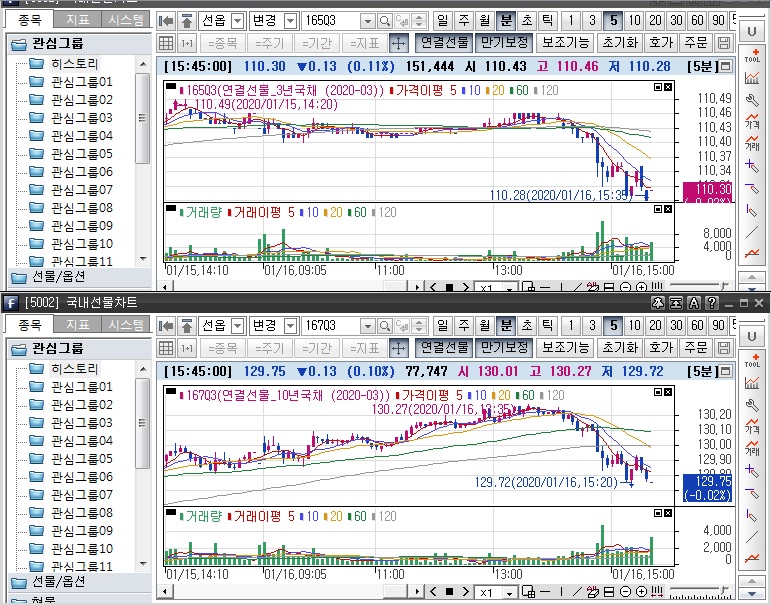The width and height of the screenshot is (771, 605).
Task: Select the 일 daily period toggle in top chart
Action: [443, 20]
